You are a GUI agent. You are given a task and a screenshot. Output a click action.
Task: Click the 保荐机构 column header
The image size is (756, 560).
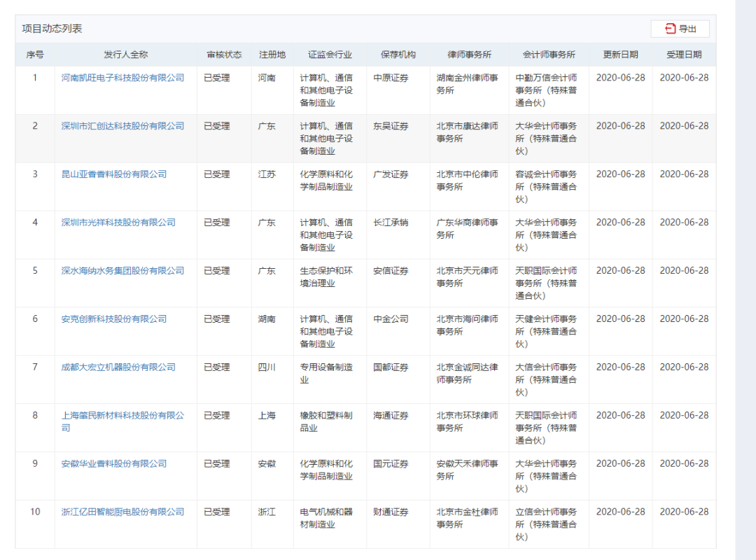pyautogui.click(x=398, y=55)
